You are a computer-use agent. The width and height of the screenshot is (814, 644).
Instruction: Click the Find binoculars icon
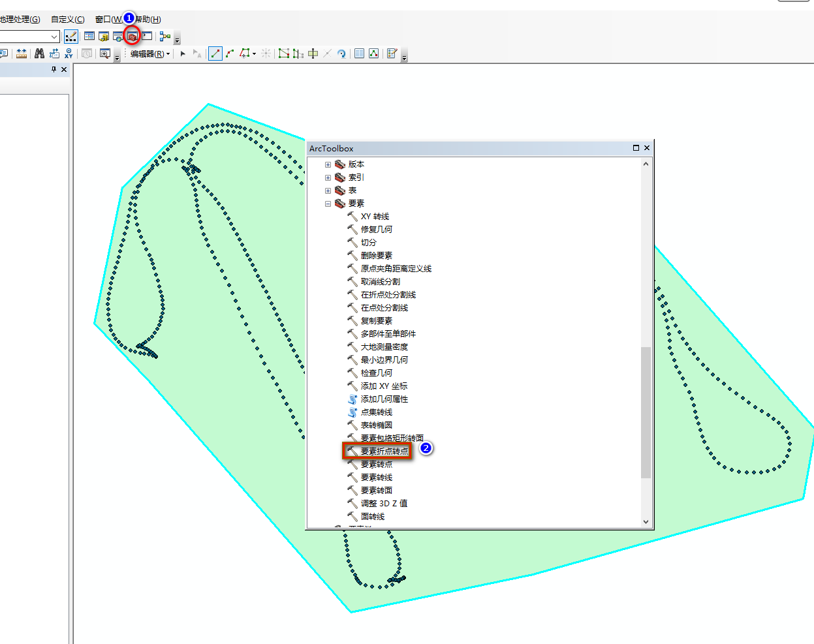point(40,54)
